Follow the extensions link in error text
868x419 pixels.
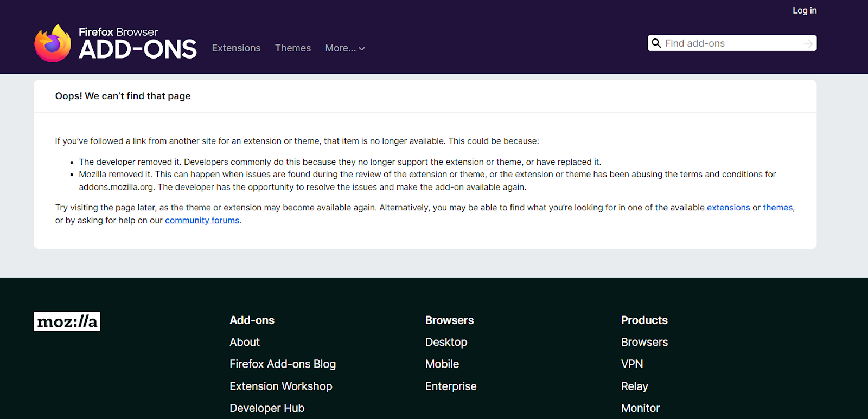(728, 208)
